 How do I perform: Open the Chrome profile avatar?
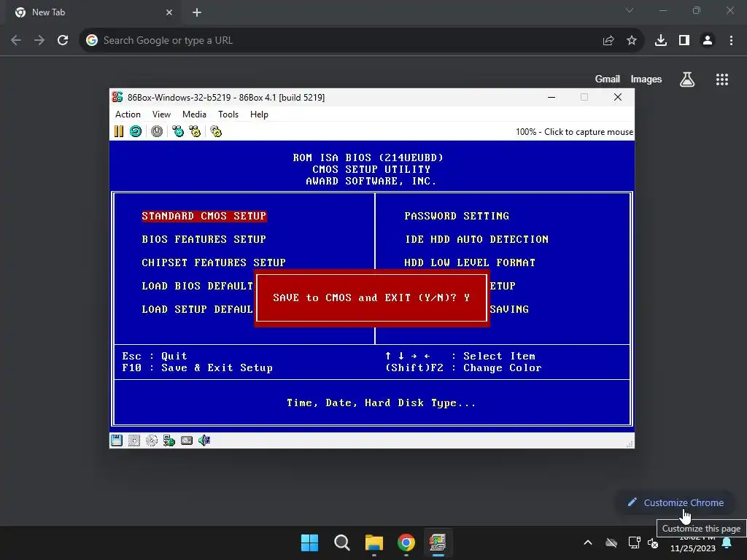tap(708, 41)
